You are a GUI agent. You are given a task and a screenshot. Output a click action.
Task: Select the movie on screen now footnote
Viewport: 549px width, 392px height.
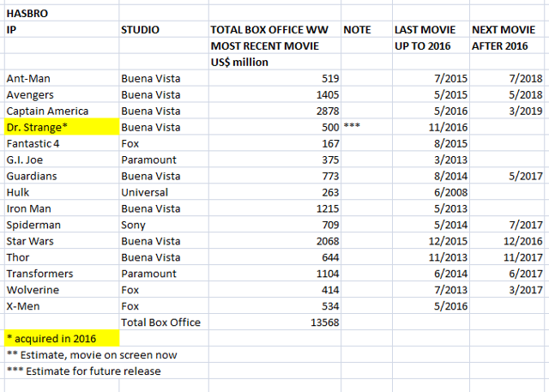pyautogui.click(x=92, y=355)
